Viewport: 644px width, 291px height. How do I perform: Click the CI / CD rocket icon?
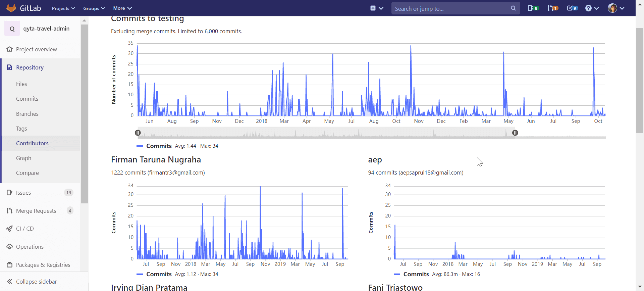[9, 229]
